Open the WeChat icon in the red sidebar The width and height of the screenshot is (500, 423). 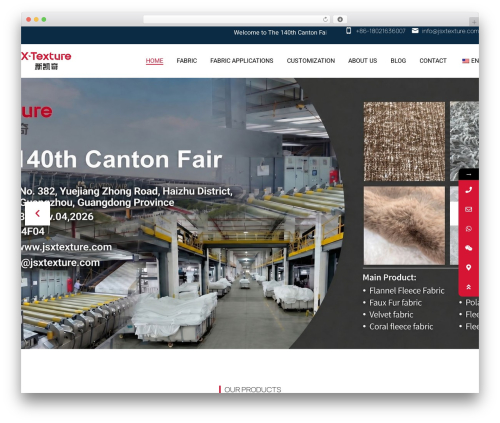468,248
